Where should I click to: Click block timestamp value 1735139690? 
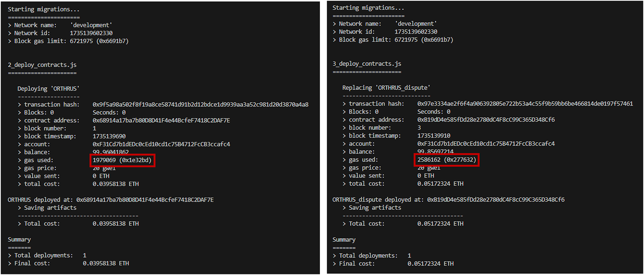tap(109, 136)
